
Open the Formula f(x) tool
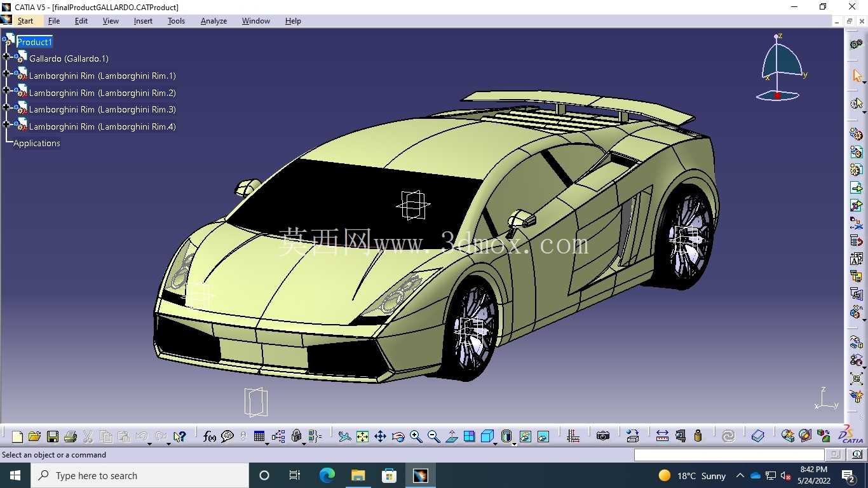tap(210, 437)
